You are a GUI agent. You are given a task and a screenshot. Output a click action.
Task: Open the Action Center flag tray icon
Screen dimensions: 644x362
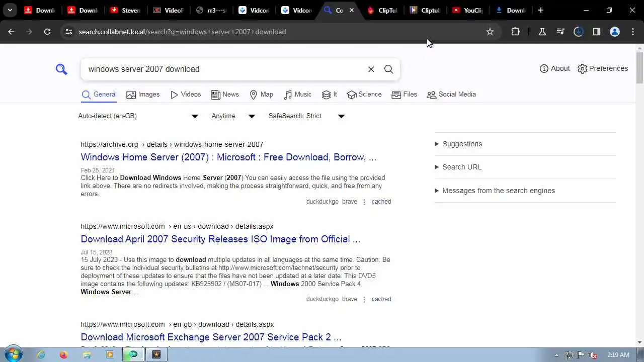[x=581, y=355]
